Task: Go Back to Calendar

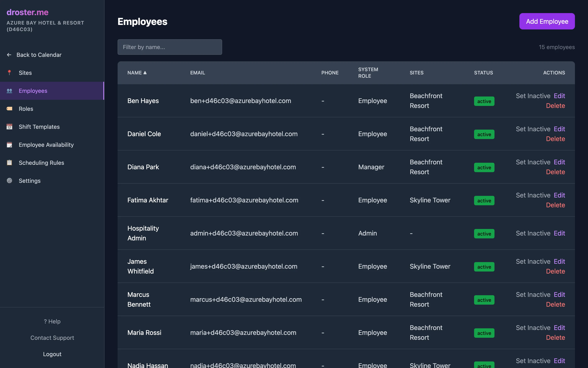Action: pyautogui.click(x=52, y=55)
